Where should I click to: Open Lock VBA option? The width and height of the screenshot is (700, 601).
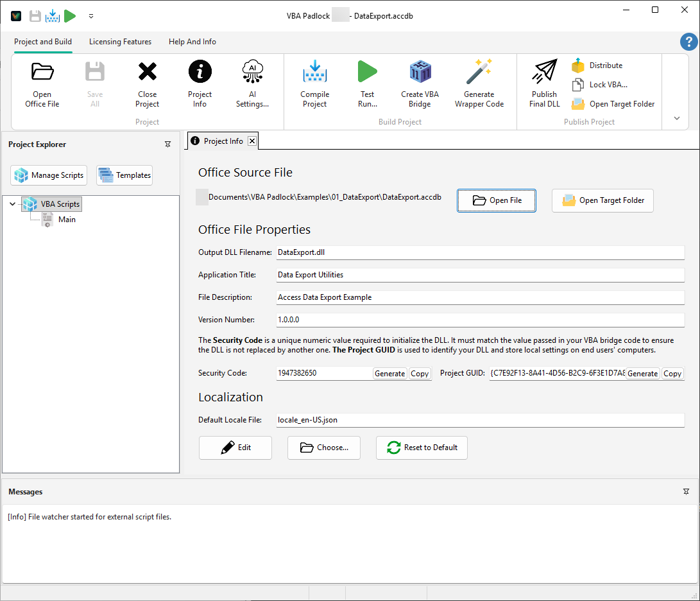pyautogui.click(x=602, y=84)
